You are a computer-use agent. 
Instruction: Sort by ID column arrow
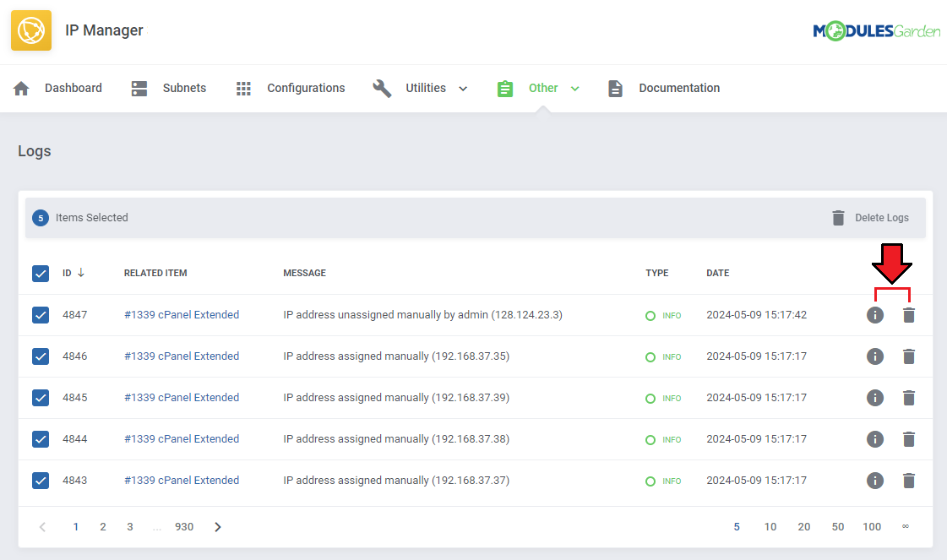pyautogui.click(x=81, y=273)
